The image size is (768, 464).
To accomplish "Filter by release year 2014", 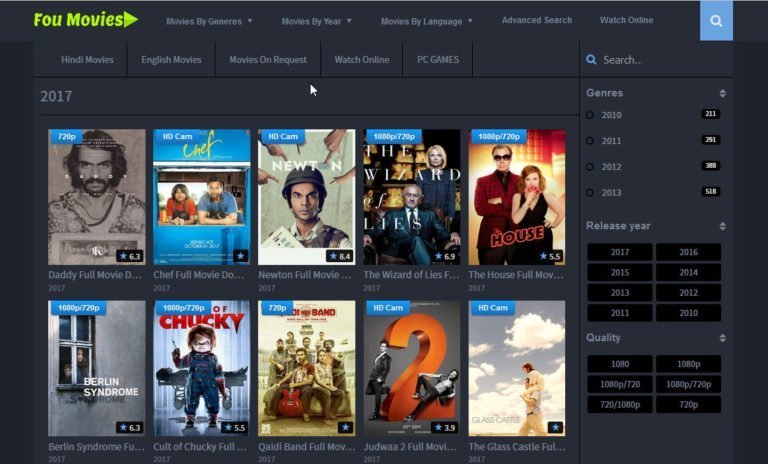I will [688, 272].
